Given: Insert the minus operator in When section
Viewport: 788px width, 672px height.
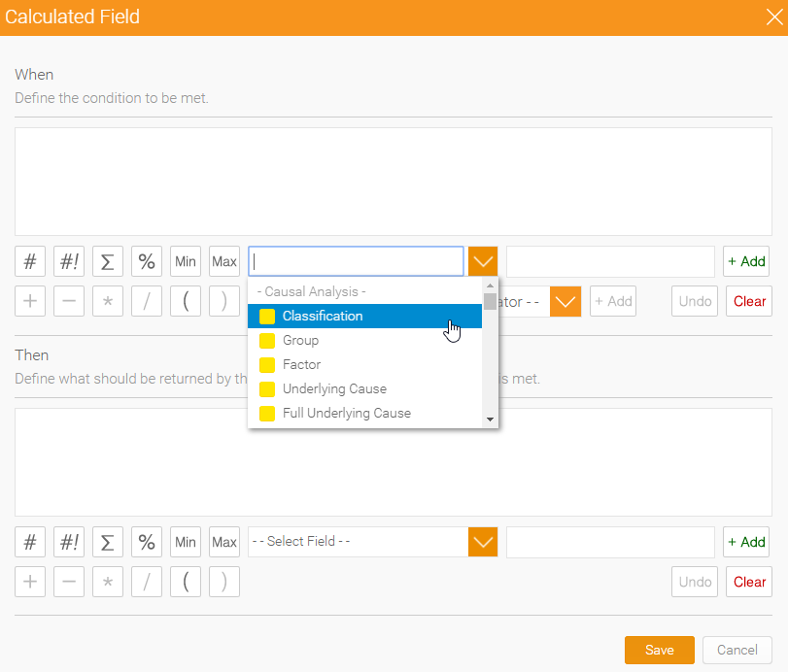Looking at the screenshot, I should [68, 301].
